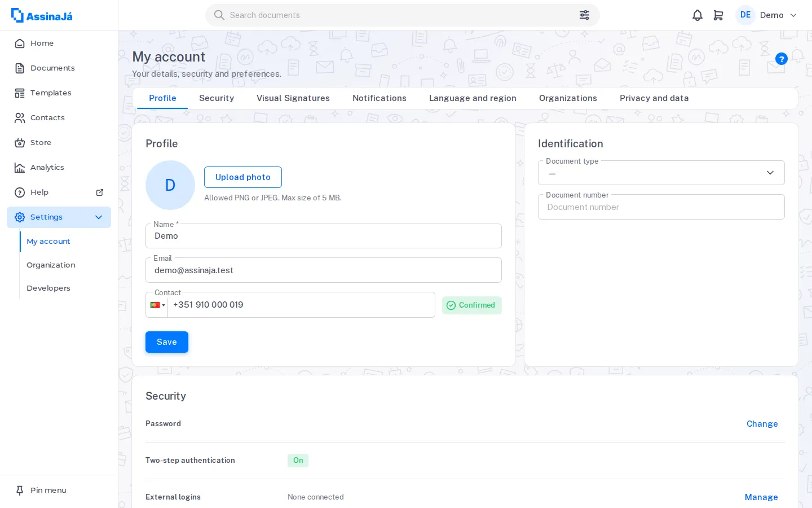Image resolution: width=812 pixels, height=508 pixels.
Task: Expand the Document type dropdown
Action: click(x=661, y=173)
